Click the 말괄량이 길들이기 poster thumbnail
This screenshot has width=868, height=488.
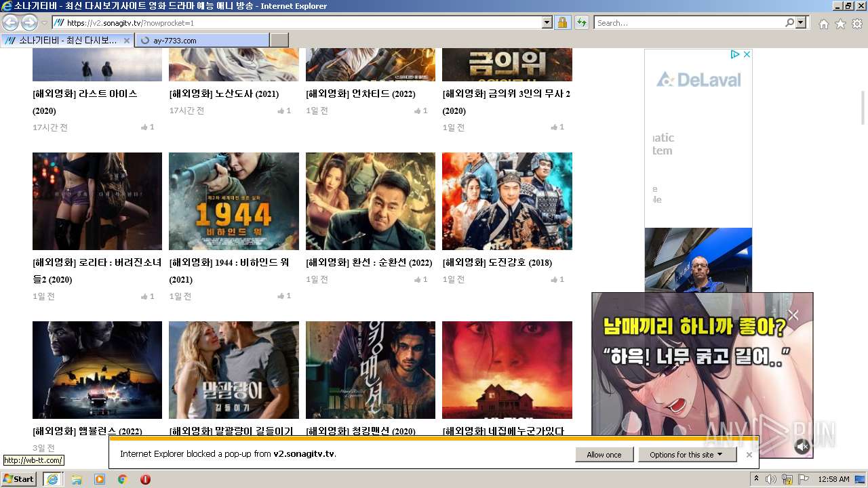tap(234, 370)
